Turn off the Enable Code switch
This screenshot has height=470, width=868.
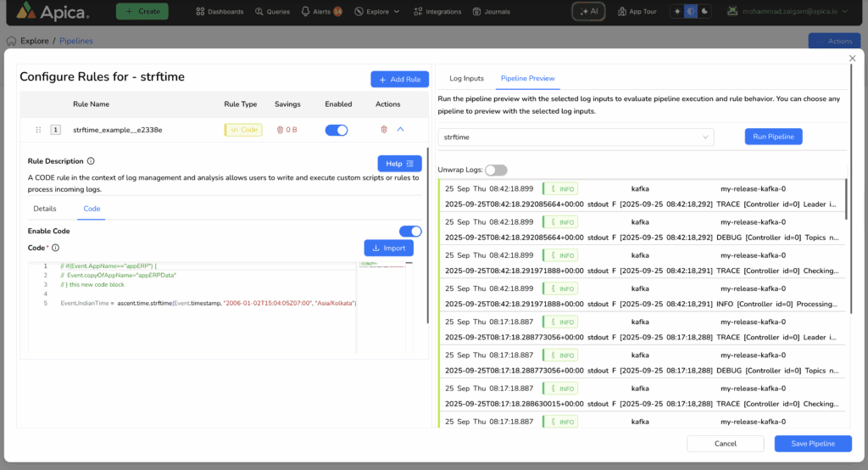click(410, 231)
